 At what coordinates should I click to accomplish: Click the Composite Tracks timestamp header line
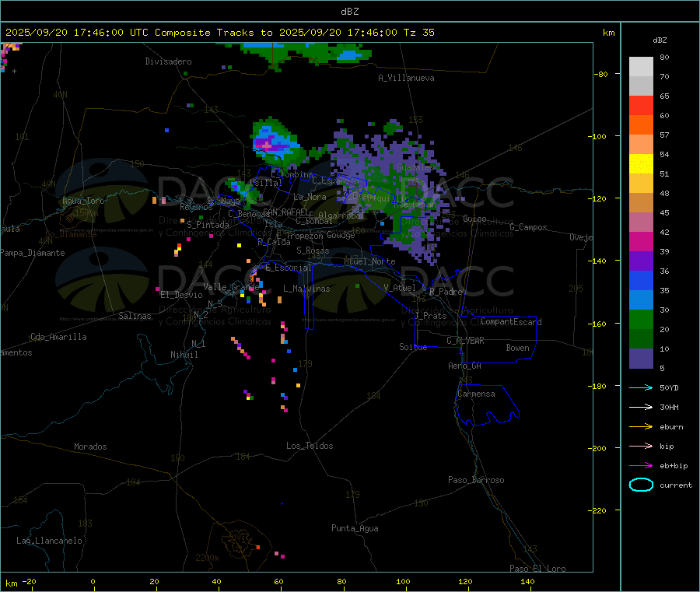(219, 33)
